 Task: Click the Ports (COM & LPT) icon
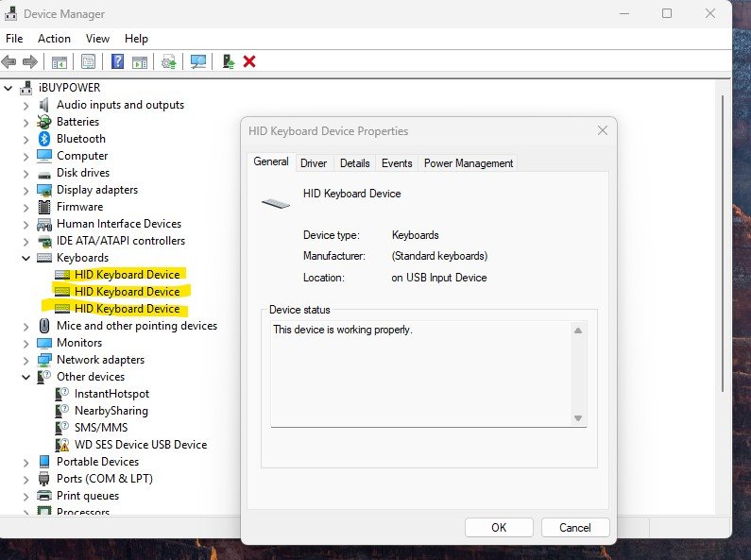pyautogui.click(x=44, y=479)
